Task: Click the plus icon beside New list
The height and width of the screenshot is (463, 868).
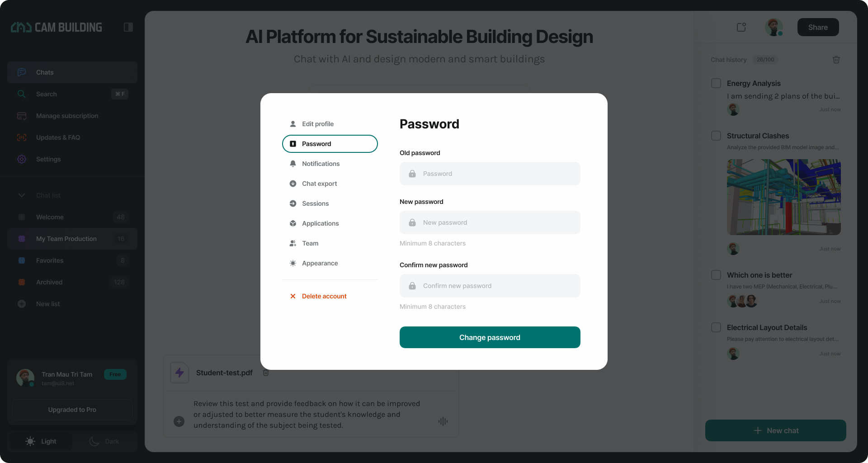Action: 22,304
